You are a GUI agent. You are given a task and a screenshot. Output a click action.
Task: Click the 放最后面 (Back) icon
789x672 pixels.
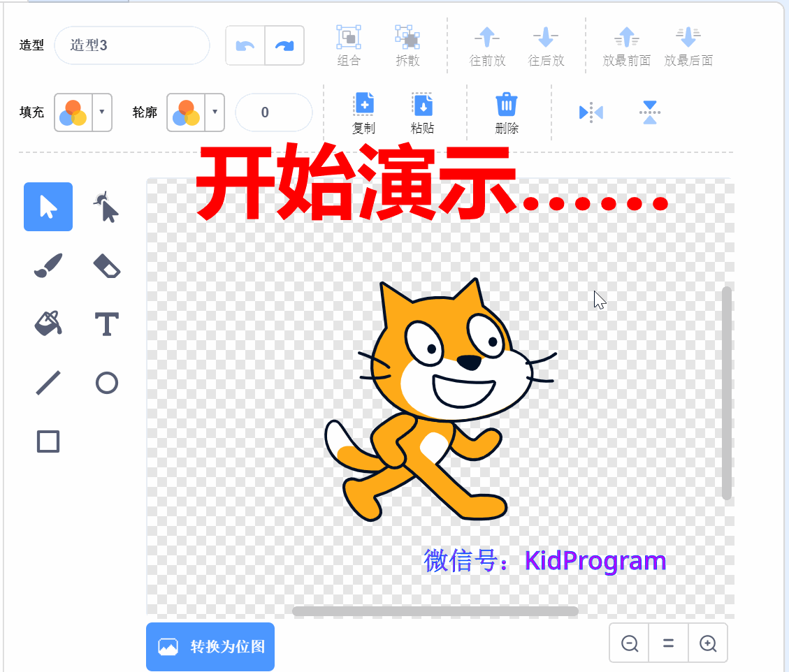click(x=688, y=37)
